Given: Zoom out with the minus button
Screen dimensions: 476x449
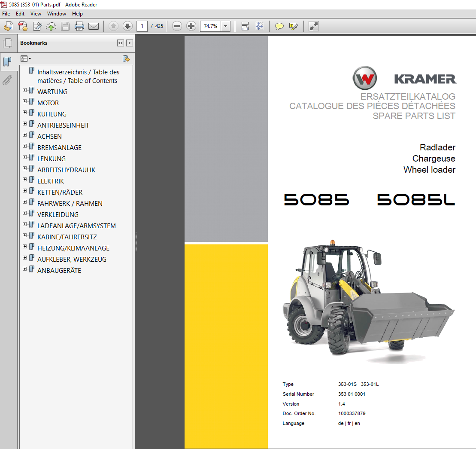Looking at the screenshot, I should [177, 26].
